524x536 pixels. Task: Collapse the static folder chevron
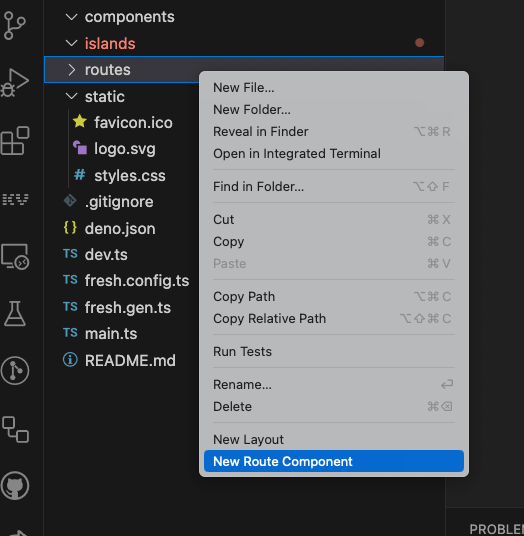(x=71, y=96)
